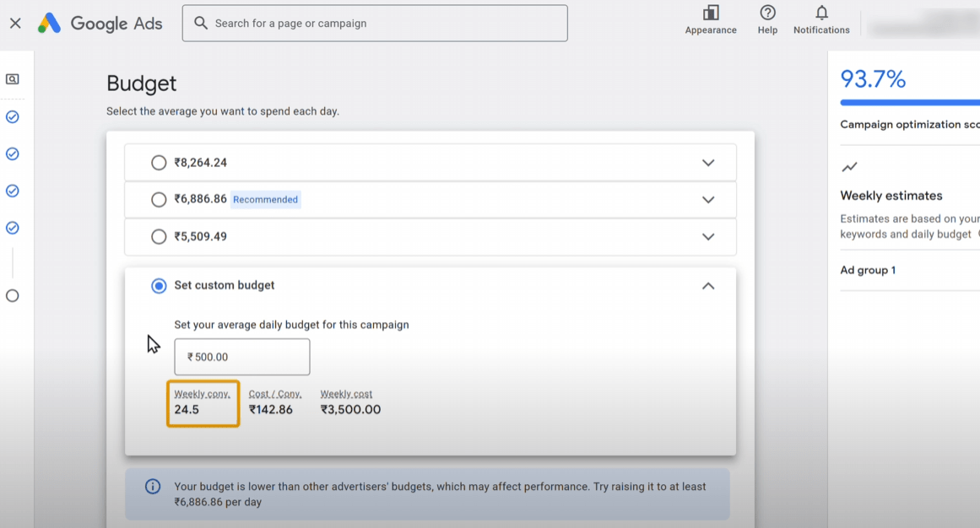Click the Google Ads logo

[50, 24]
